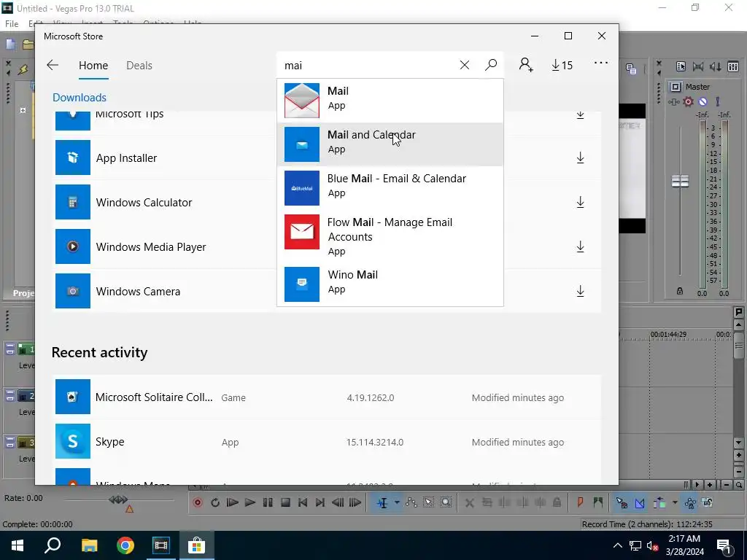Select the Selection Edit tool in Vegas
The height and width of the screenshot is (560, 747).
tap(428, 502)
